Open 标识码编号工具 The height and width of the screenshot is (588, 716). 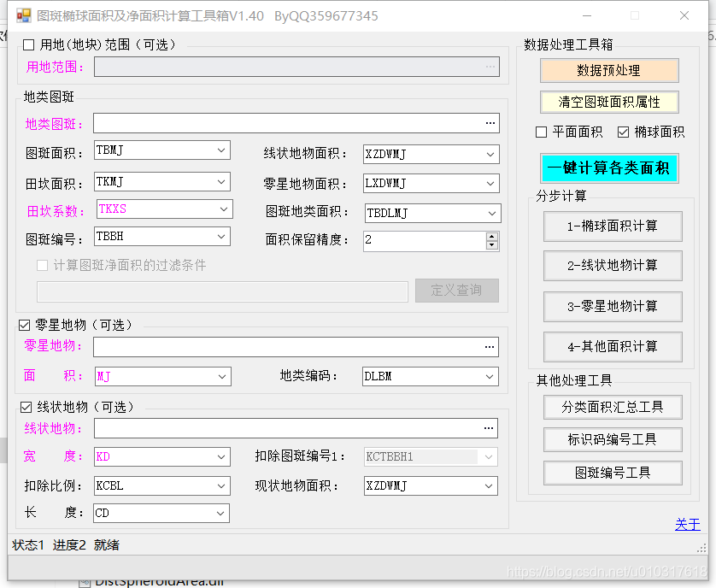click(x=613, y=439)
